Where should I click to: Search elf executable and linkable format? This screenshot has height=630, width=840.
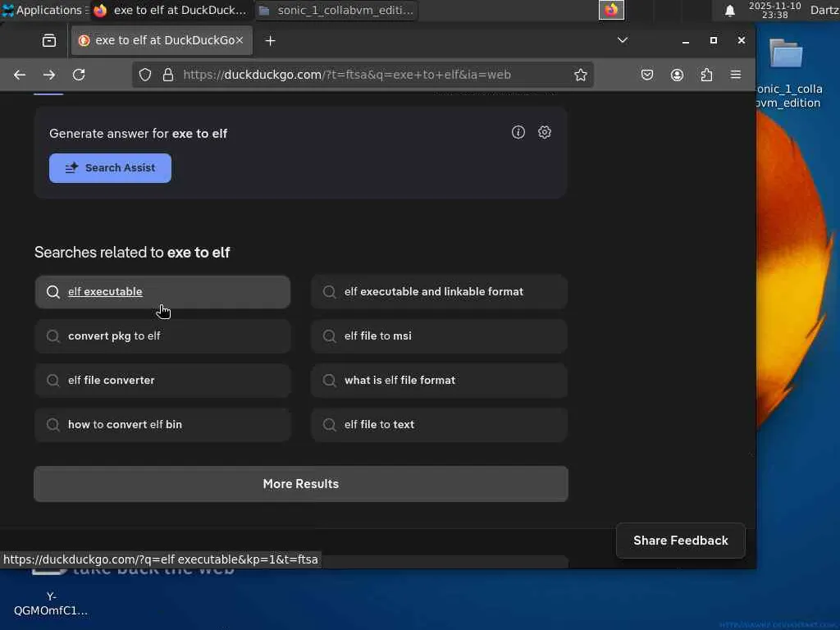[x=439, y=292]
